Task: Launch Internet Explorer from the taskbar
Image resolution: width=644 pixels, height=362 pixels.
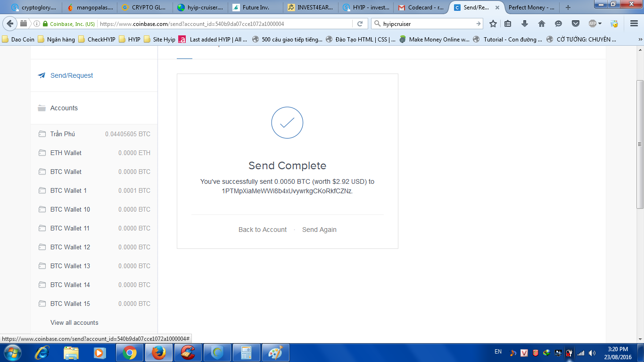Action: click(x=42, y=353)
